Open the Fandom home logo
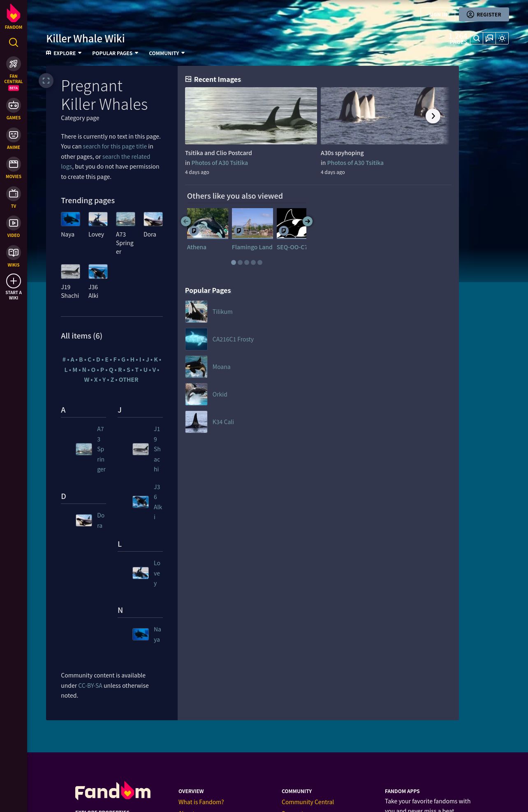The height and width of the screenshot is (812, 528). [14, 17]
